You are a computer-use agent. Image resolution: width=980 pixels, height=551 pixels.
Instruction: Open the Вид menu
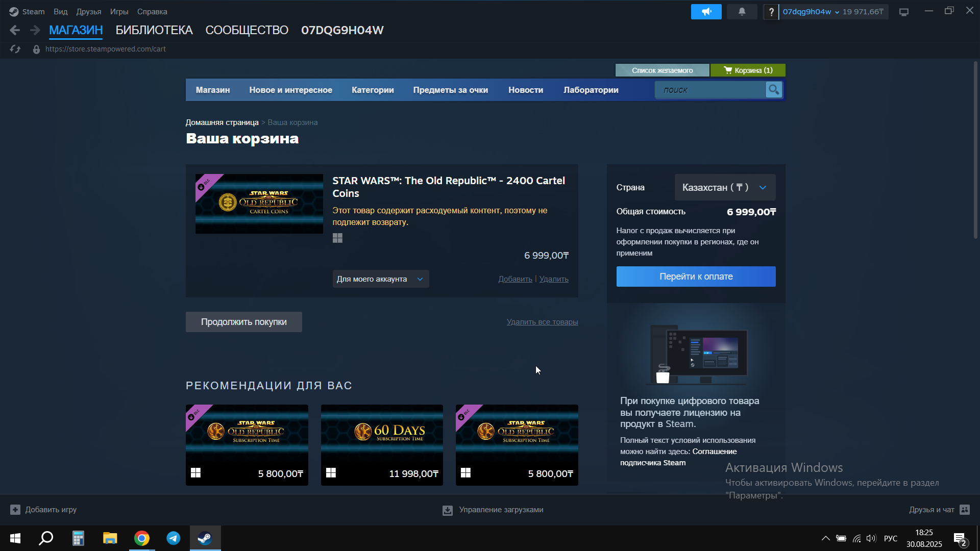(61, 12)
